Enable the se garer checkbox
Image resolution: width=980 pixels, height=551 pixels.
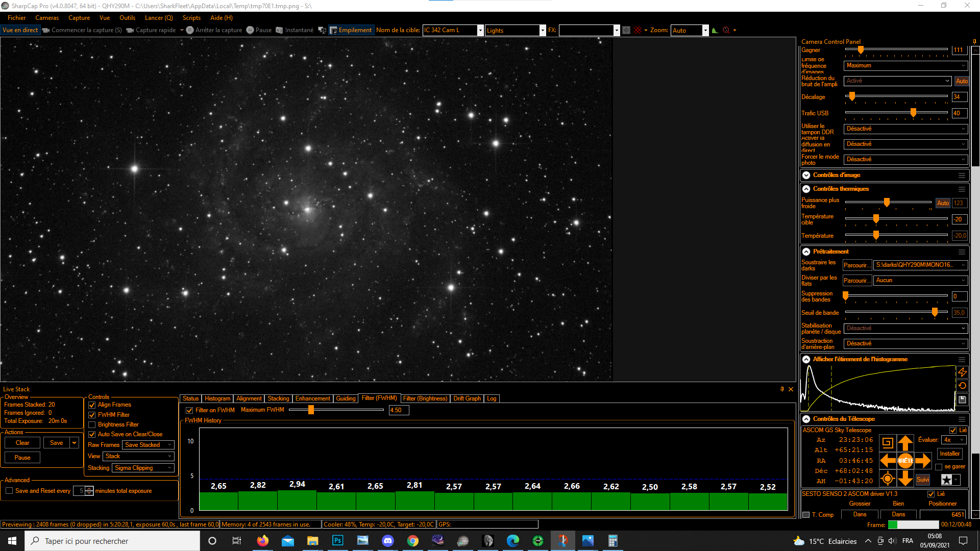click(939, 467)
